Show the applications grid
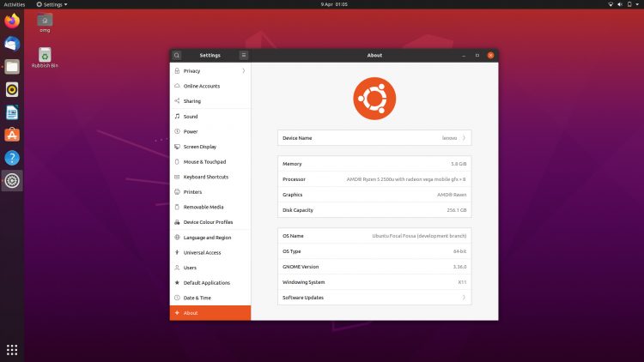644x362 pixels. [x=12, y=350]
